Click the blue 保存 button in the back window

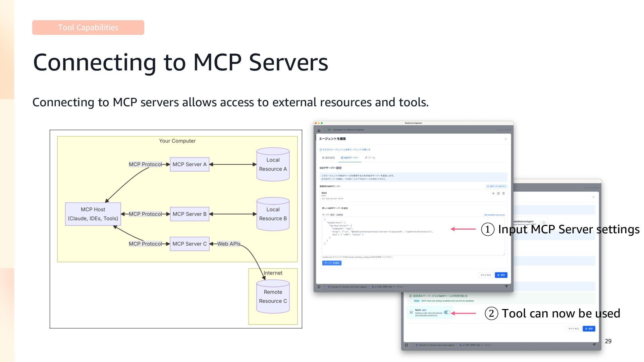[589, 329]
